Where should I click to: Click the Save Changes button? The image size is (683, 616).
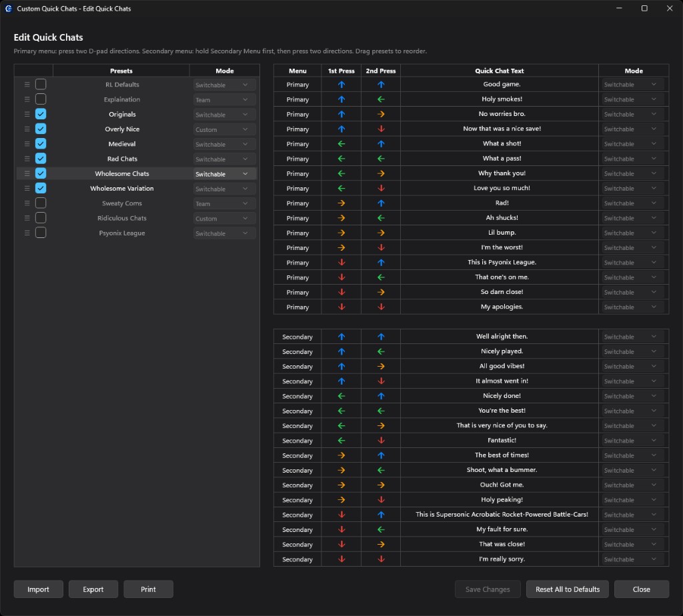[488, 589]
